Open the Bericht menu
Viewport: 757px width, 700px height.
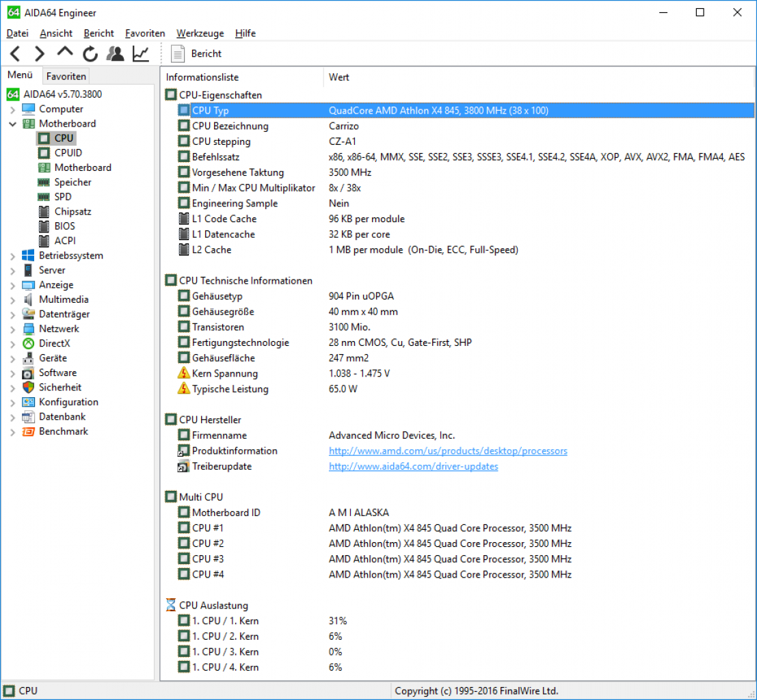tap(98, 33)
